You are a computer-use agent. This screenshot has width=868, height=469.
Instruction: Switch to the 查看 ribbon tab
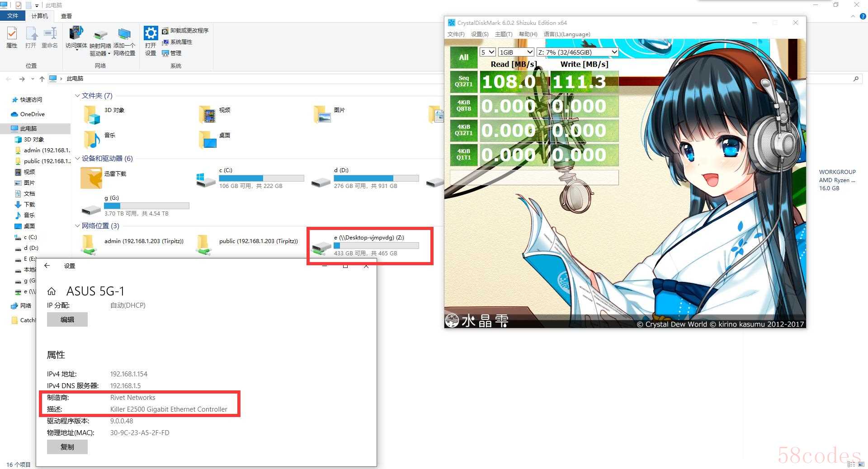pyautogui.click(x=66, y=16)
